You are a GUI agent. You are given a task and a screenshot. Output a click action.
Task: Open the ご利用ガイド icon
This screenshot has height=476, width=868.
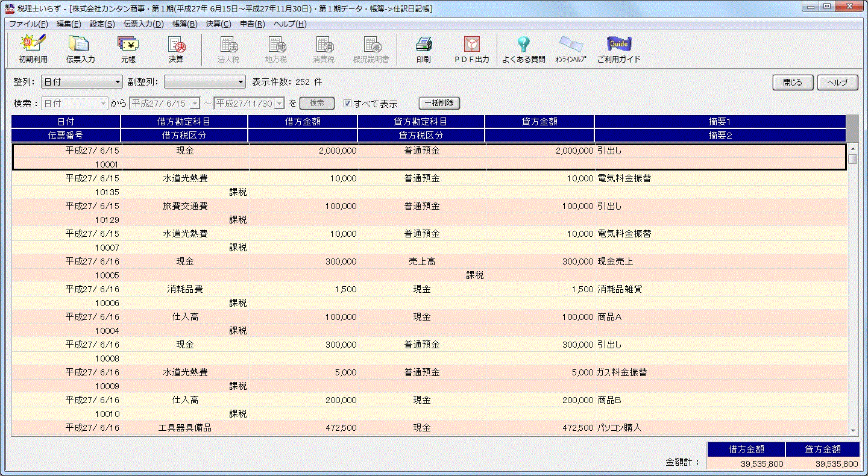(x=618, y=49)
